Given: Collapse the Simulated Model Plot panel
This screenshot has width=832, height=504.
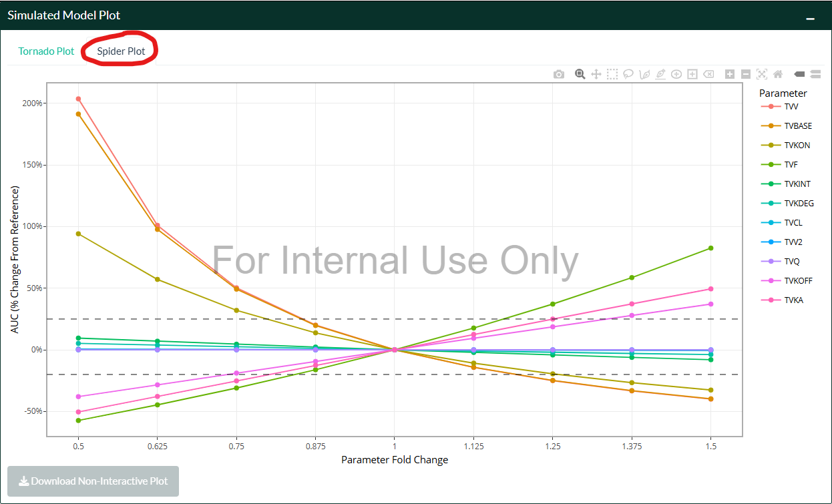Looking at the screenshot, I should (x=811, y=18).
